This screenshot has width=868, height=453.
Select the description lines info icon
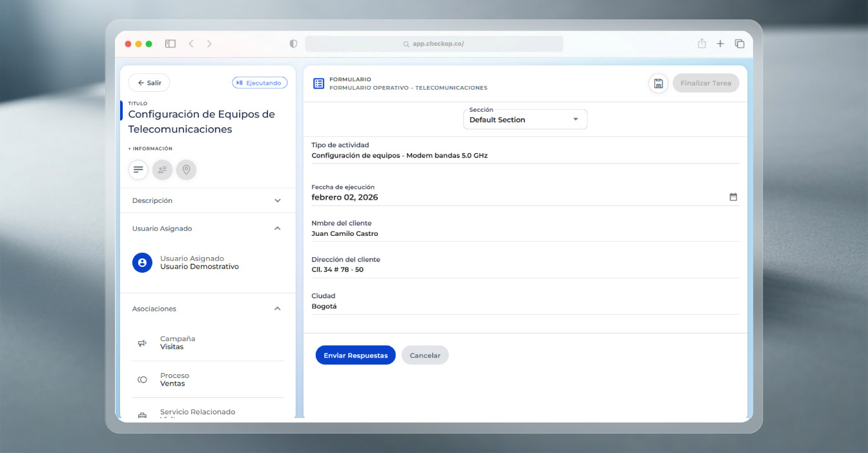(x=138, y=170)
